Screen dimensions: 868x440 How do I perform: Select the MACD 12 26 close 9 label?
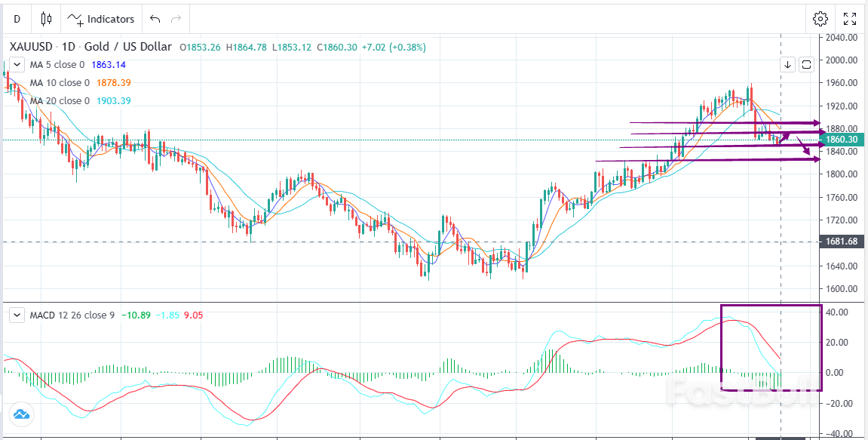point(72,315)
